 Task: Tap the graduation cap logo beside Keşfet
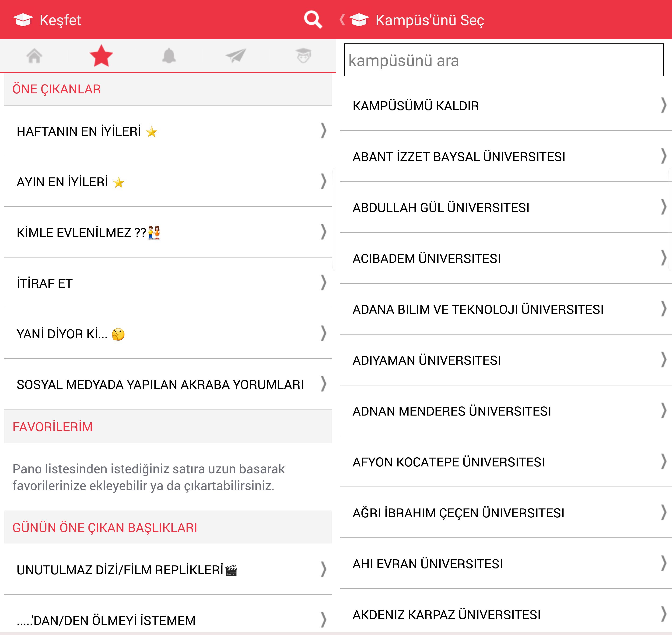(23, 20)
